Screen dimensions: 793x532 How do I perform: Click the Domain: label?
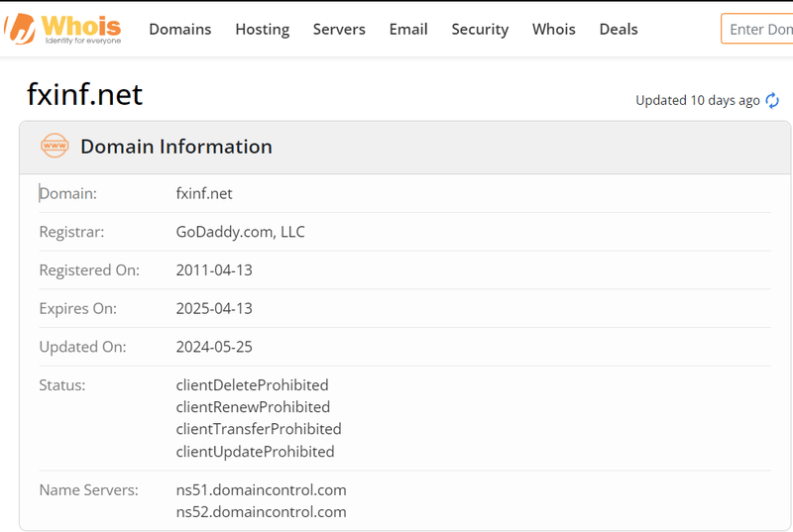68,193
